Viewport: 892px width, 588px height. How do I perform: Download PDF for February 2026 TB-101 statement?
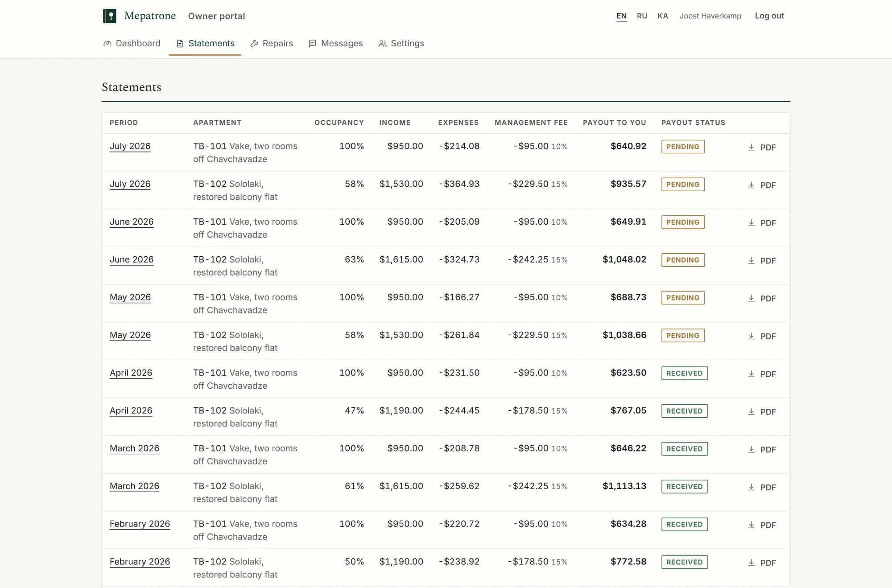[x=762, y=525]
